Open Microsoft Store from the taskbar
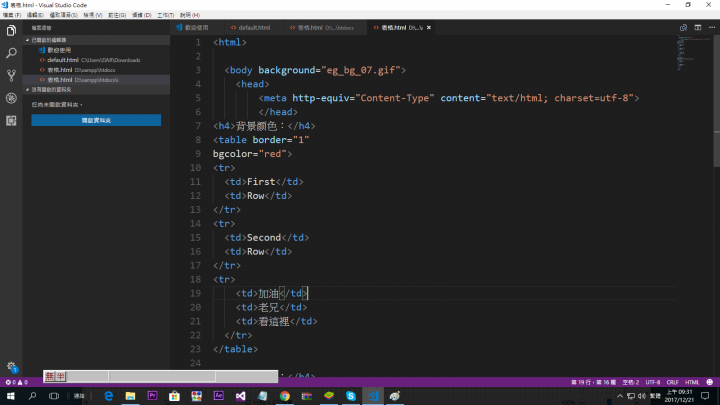The width and height of the screenshot is (720, 405). (174, 396)
